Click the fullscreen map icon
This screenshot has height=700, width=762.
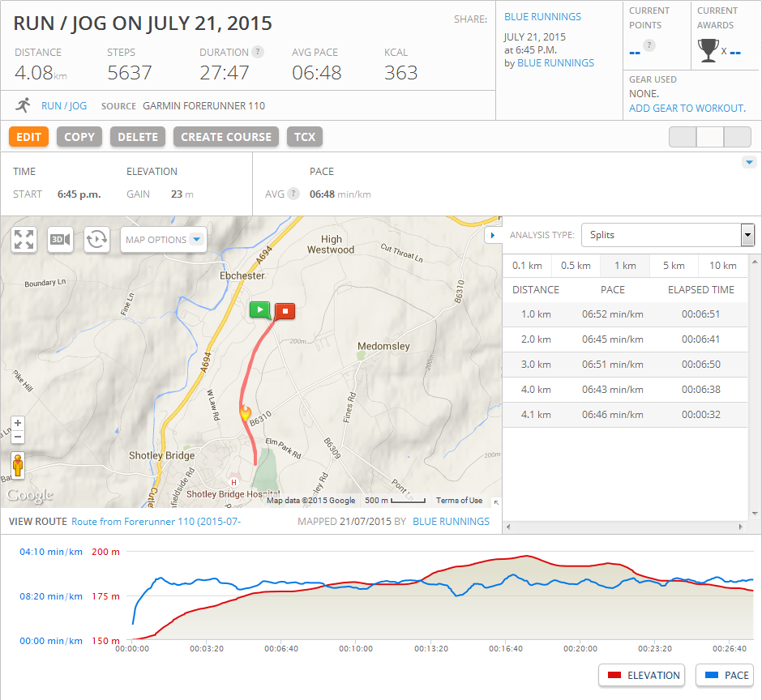24,239
